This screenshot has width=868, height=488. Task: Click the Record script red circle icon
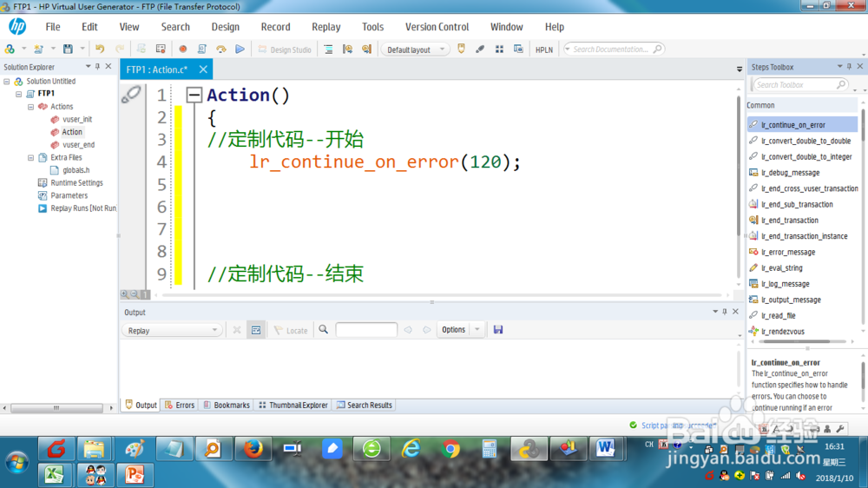coord(182,49)
